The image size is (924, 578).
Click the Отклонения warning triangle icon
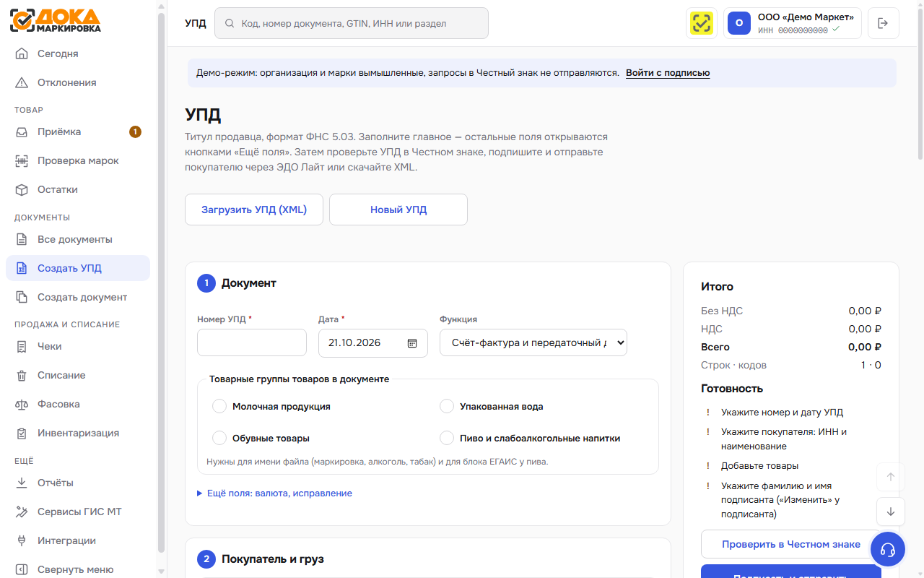[22, 82]
